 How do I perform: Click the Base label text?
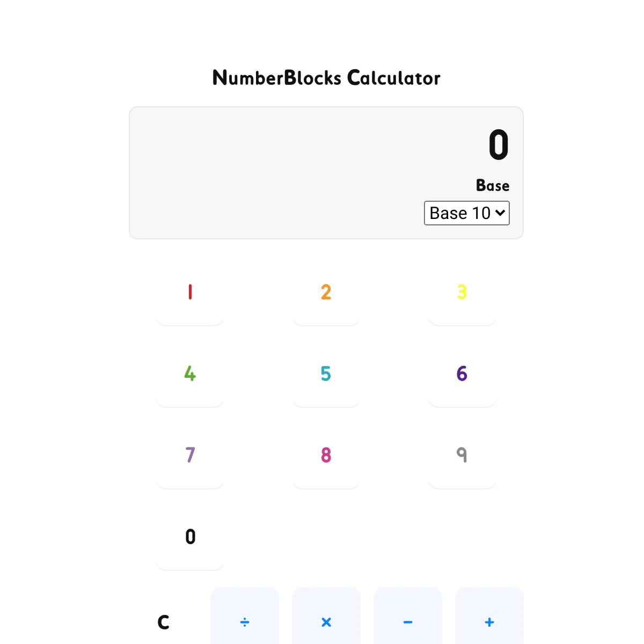pyautogui.click(x=493, y=186)
